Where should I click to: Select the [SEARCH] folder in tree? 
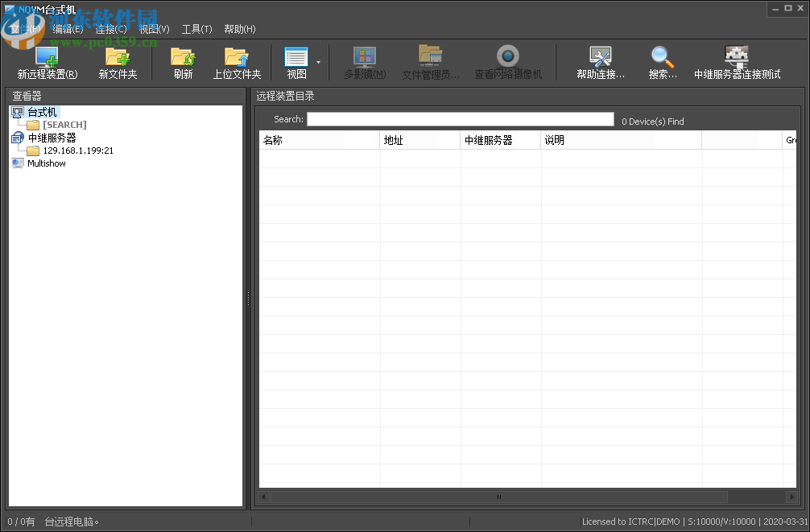click(64, 125)
